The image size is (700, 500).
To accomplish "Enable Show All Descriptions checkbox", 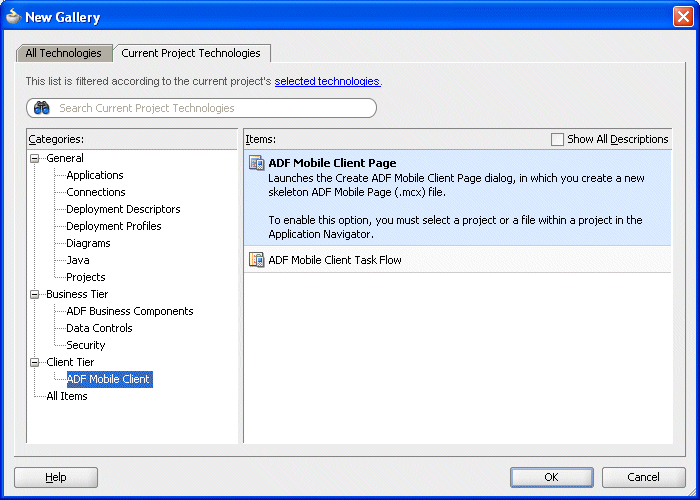I will pos(557,139).
